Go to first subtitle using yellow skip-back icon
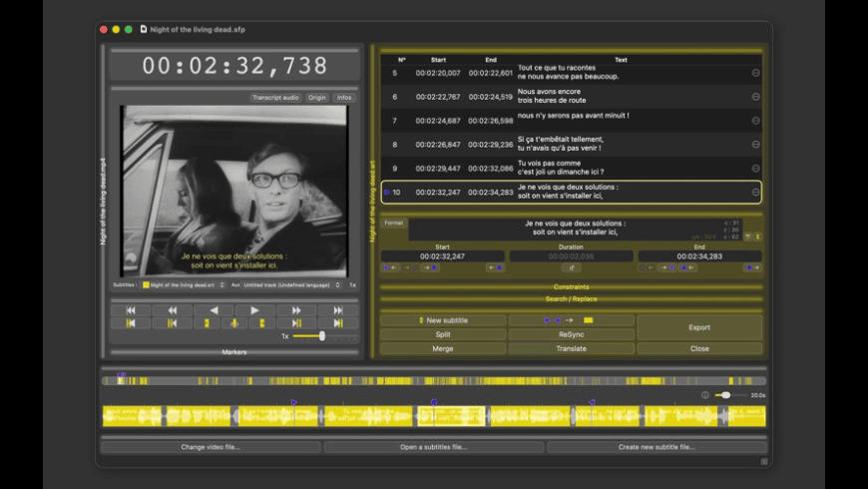 (131, 323)
